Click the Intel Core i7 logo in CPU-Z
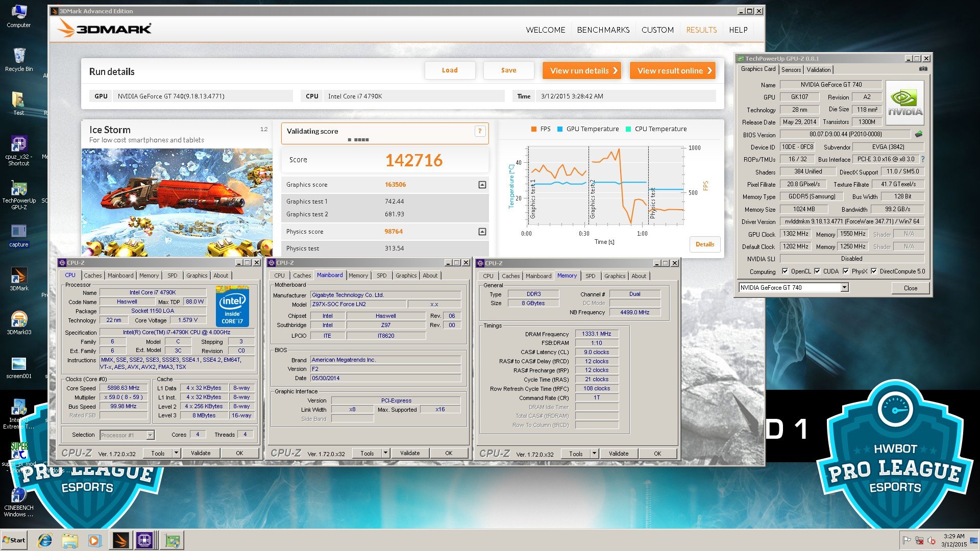 [232, 308]
